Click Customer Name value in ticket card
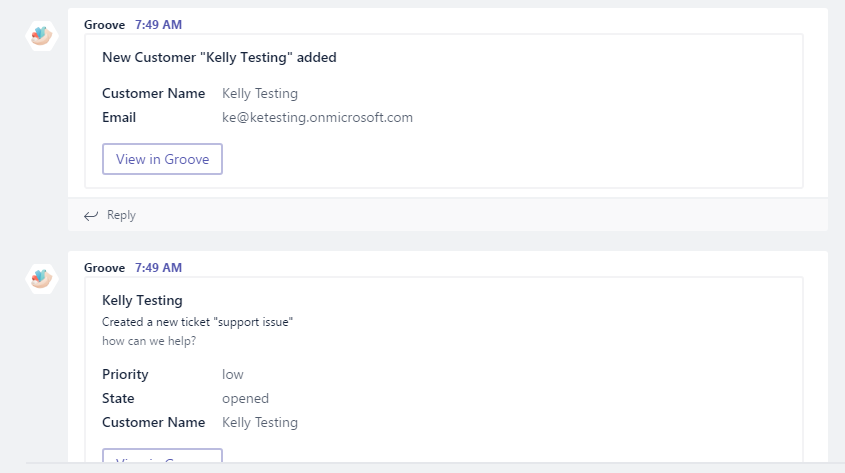This screenshot has width=845, height=473. click(x=260, y=422)
